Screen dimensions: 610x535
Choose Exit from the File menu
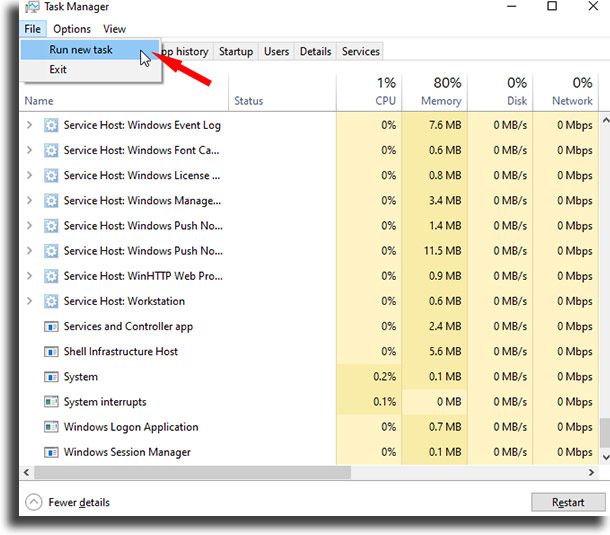[90, 69]
